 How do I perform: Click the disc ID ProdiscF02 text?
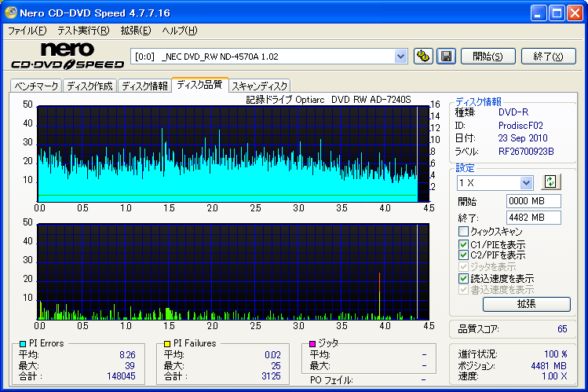click(x=520, y=125)
